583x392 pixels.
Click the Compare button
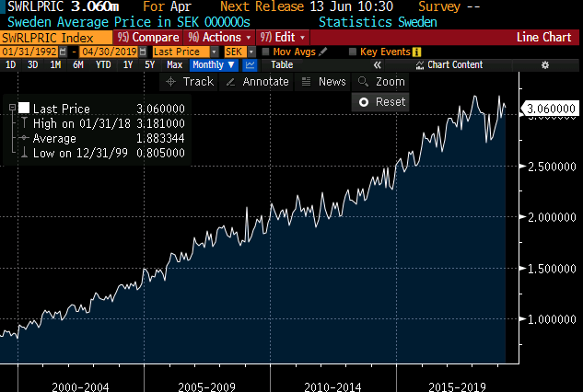click(147, 38)
